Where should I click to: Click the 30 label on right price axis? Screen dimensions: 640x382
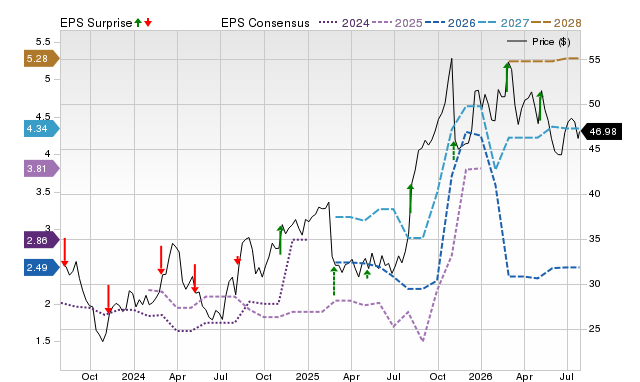point(594,284)
